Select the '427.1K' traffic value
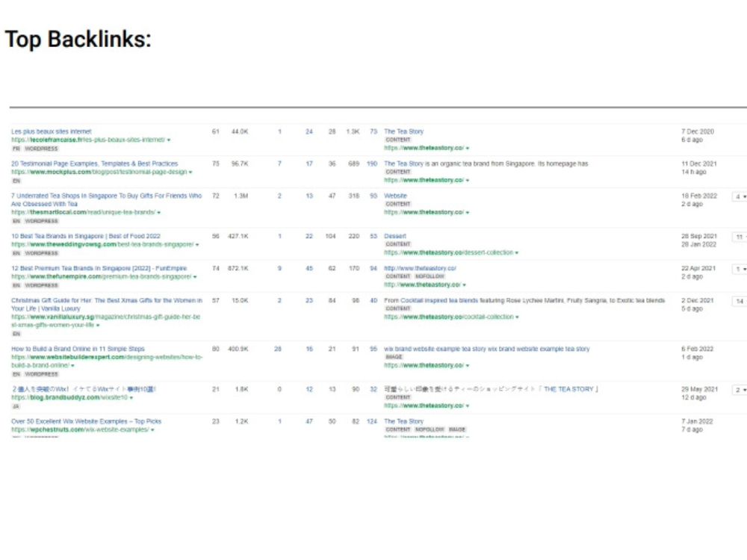This screenshot has height=560, width=747. (238, 236)
